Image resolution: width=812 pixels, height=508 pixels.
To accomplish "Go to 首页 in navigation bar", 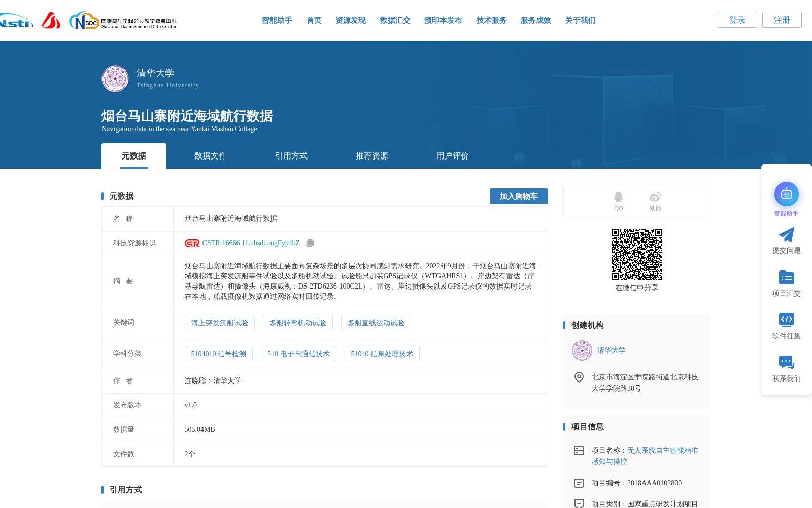I will [314, 20].
